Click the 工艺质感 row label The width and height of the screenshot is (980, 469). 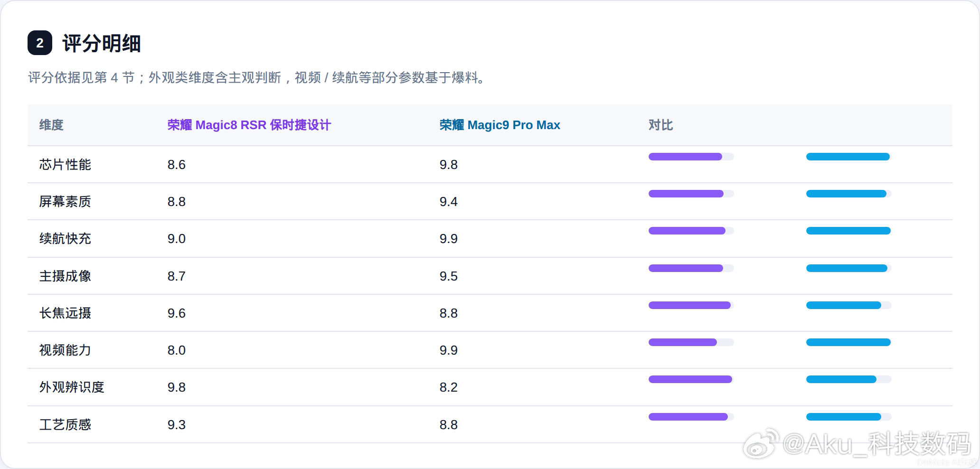click(x=65, y=425)
